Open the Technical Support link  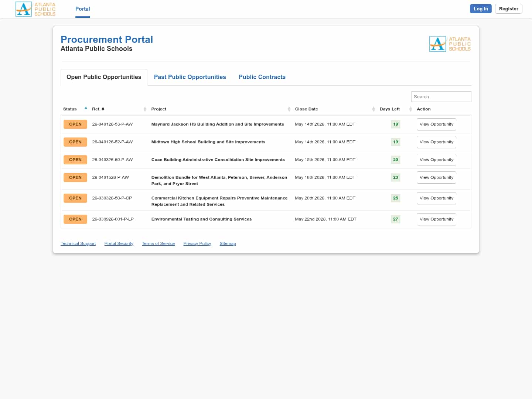point(78,243)
